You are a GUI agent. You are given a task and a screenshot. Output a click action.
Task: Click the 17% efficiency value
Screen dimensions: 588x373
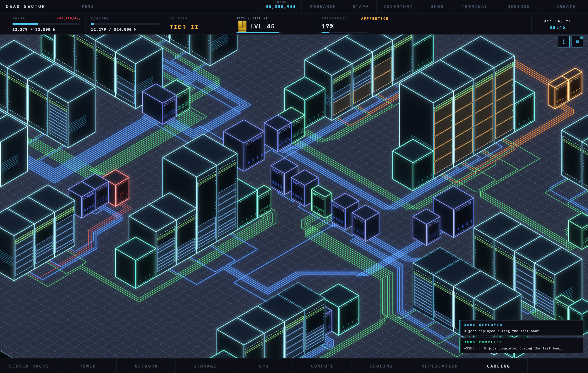click(x=327, y=26)
